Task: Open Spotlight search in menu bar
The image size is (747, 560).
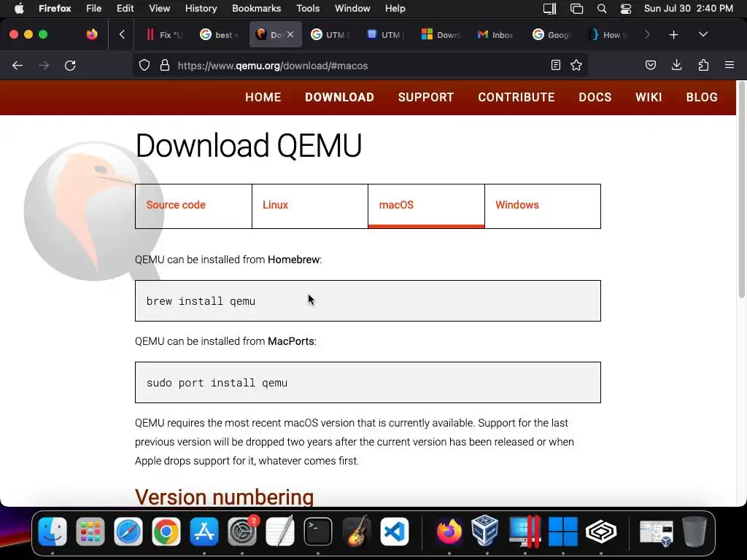Action: click(602, 9)
